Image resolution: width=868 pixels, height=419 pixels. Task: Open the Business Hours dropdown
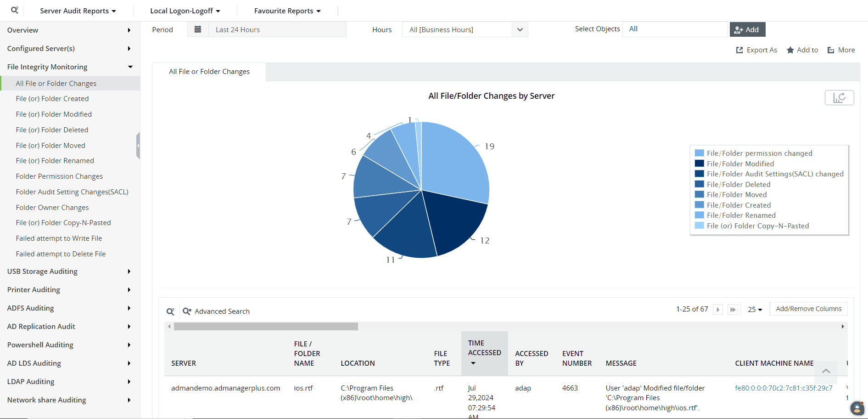[465, 29]
